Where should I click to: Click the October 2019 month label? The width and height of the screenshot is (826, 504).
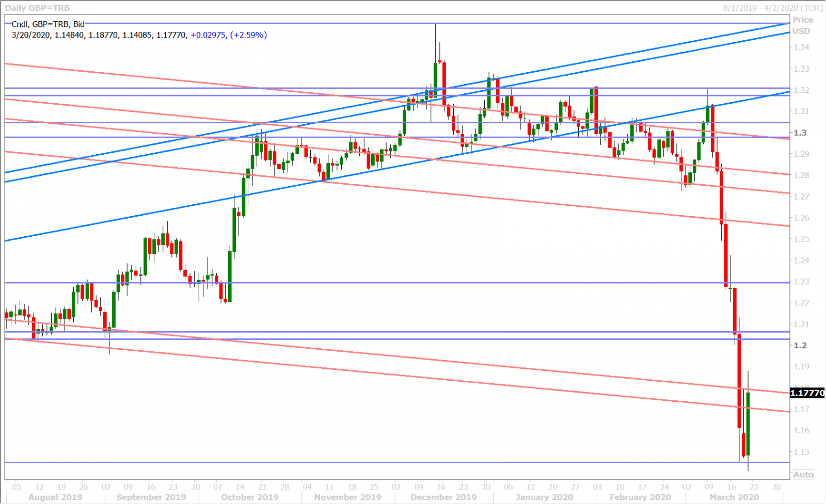(250, 497)
